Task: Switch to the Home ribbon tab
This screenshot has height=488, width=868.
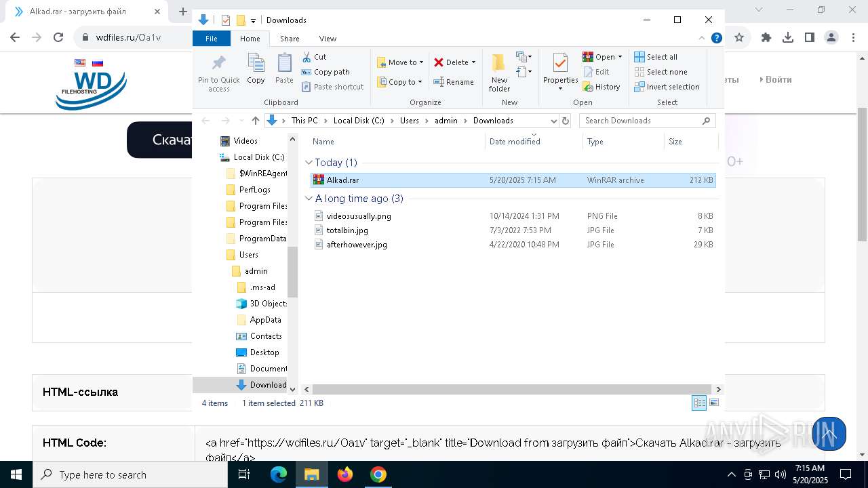Action: pos(250,39)
